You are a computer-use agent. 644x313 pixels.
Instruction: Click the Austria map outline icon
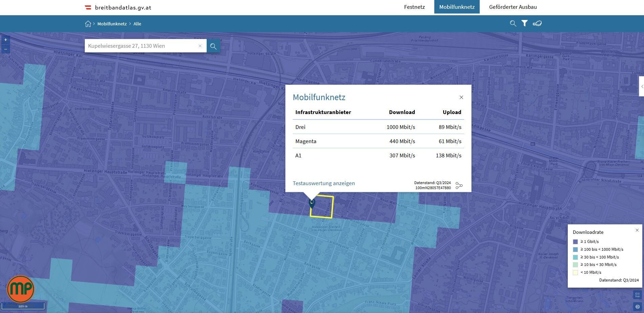click(537, 23)
